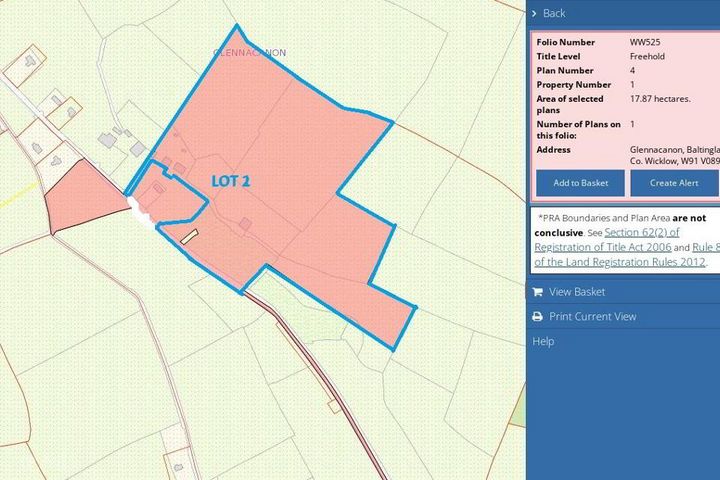Viewport: 720px width, 480px height.
Task: Click the printer icon
Action: pyautogui.click(x=537, y=317)
